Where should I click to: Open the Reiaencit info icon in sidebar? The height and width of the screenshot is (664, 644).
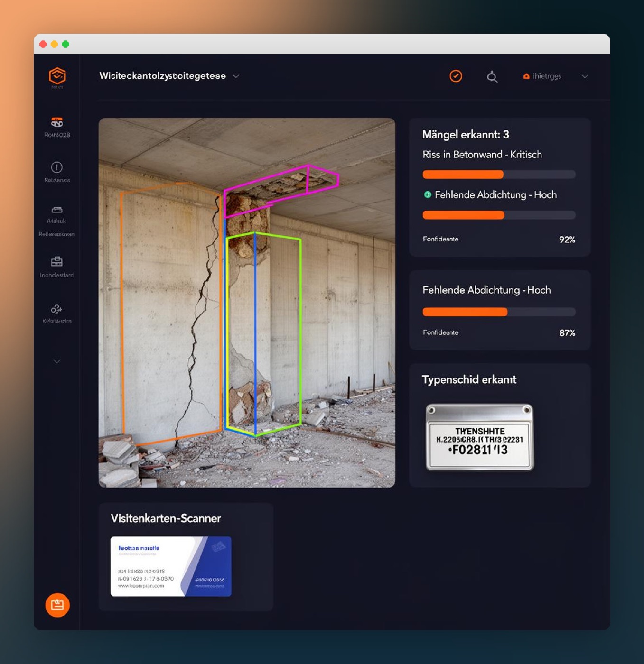[x=57, y=167]
